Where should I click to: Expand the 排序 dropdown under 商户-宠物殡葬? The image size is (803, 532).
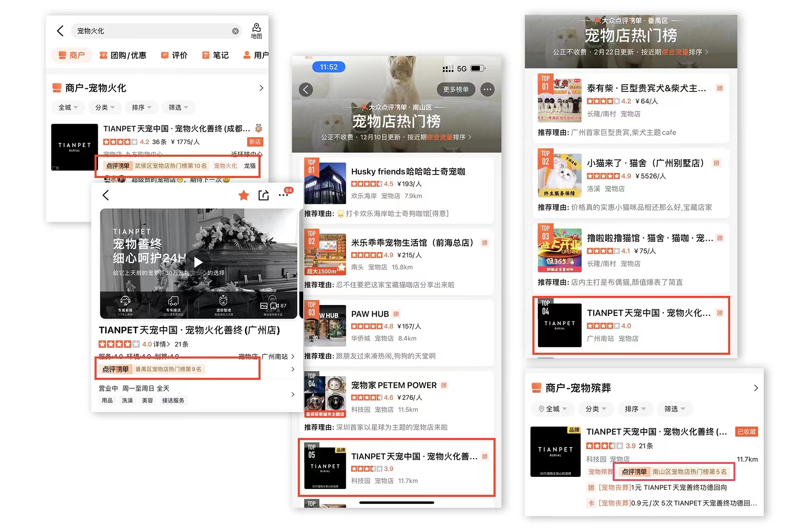(x=635, y=409)
